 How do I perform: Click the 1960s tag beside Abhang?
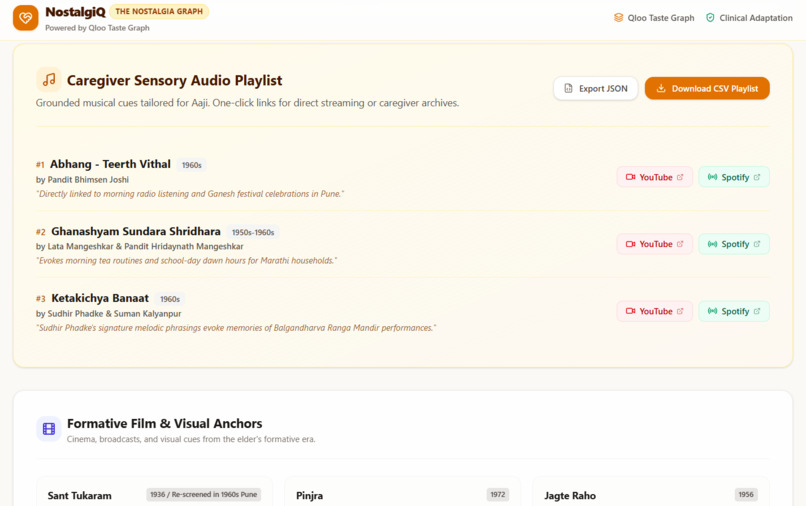click(x=192, y=165)
